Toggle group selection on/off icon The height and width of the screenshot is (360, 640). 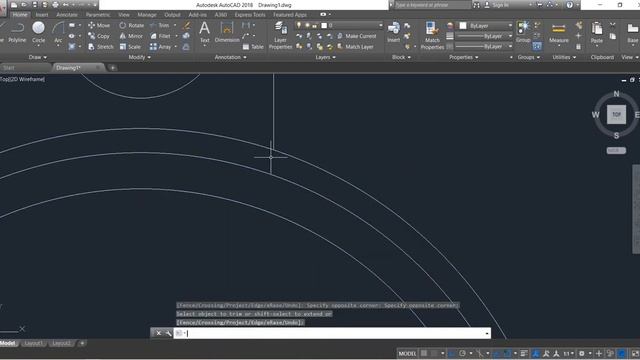pos(537,47)
